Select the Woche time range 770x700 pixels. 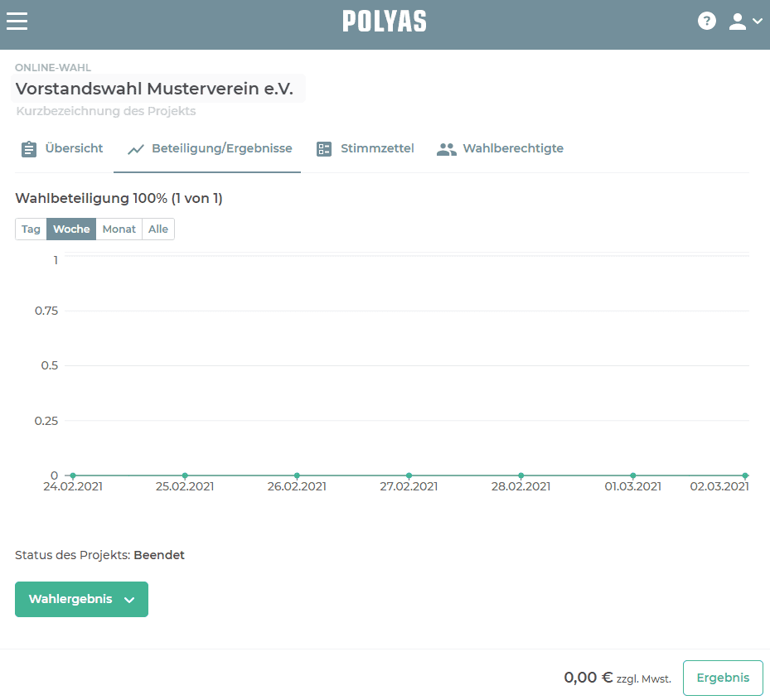(x=71, y=229)
